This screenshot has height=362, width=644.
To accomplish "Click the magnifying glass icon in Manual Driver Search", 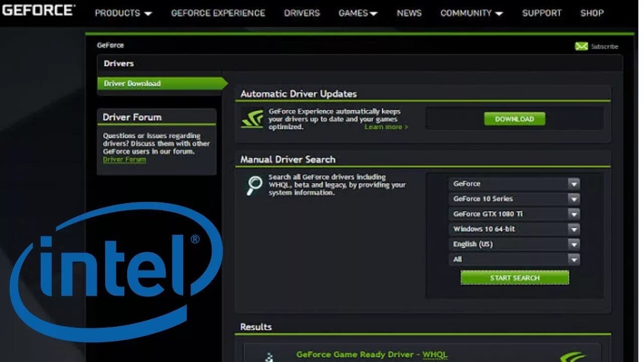I will point(254,185).
